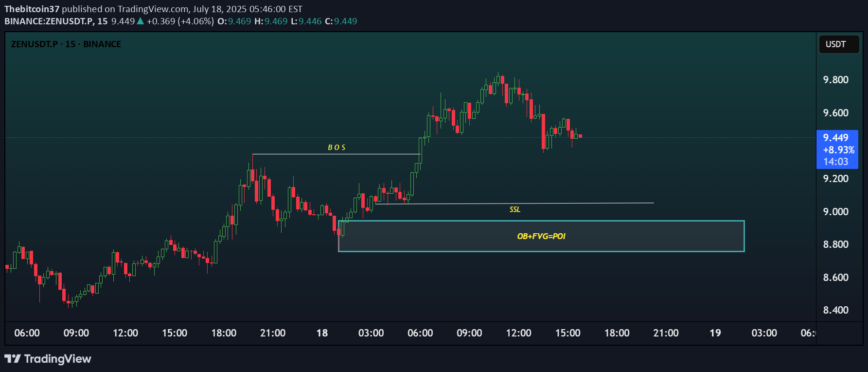Click the USDT currency button
868x372 pixels.
point(839,44)
